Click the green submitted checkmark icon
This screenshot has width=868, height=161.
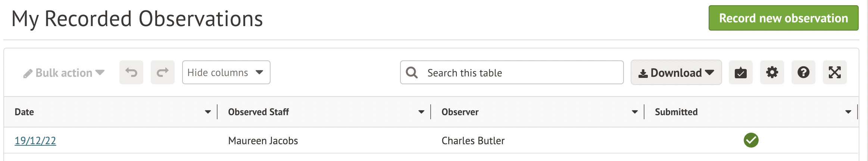coord(751,140)
